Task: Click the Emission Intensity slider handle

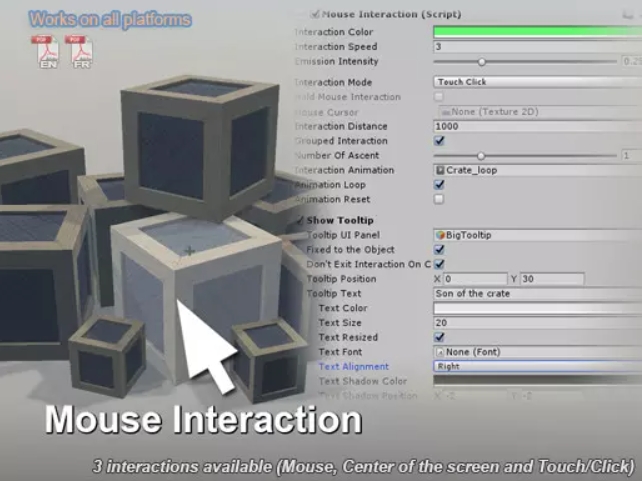Action: click(482, 62)
